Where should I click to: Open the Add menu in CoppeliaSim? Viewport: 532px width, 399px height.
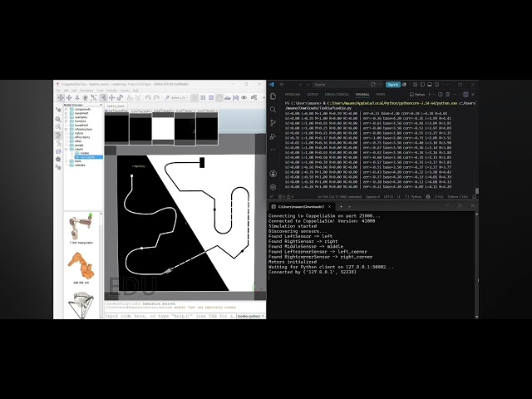coord(74,91)
